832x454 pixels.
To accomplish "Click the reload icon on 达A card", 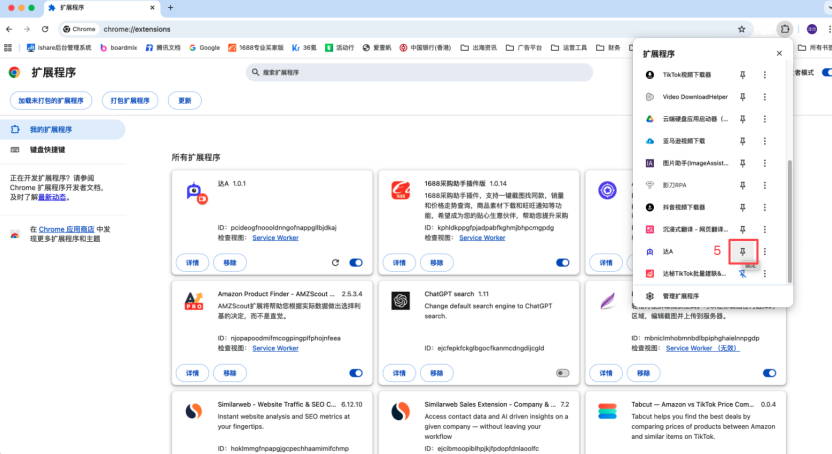I will coord(333,262).
